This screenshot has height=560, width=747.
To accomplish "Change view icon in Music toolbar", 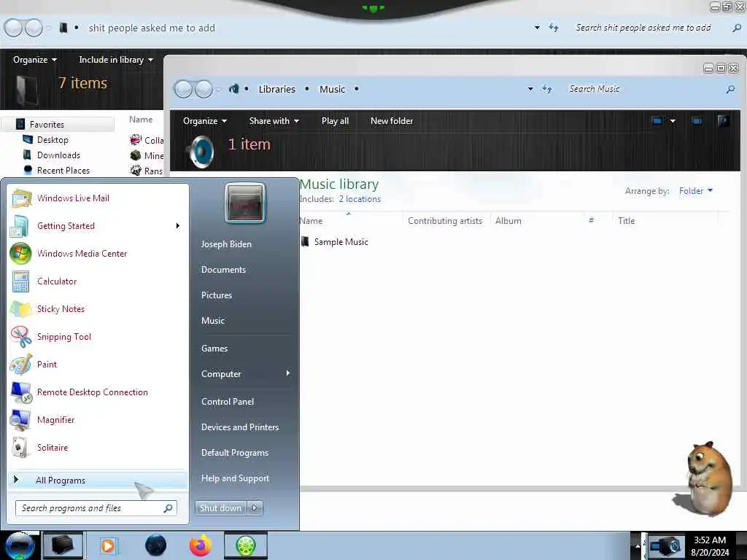I will pyautogui.click(x=657, y=121).
